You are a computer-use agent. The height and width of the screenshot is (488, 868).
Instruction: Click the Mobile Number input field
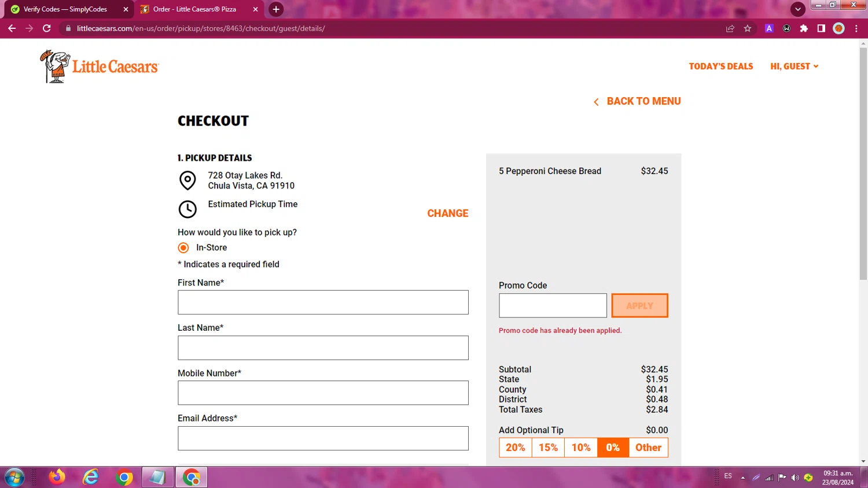pyautogui.click(x=323, y=393)
